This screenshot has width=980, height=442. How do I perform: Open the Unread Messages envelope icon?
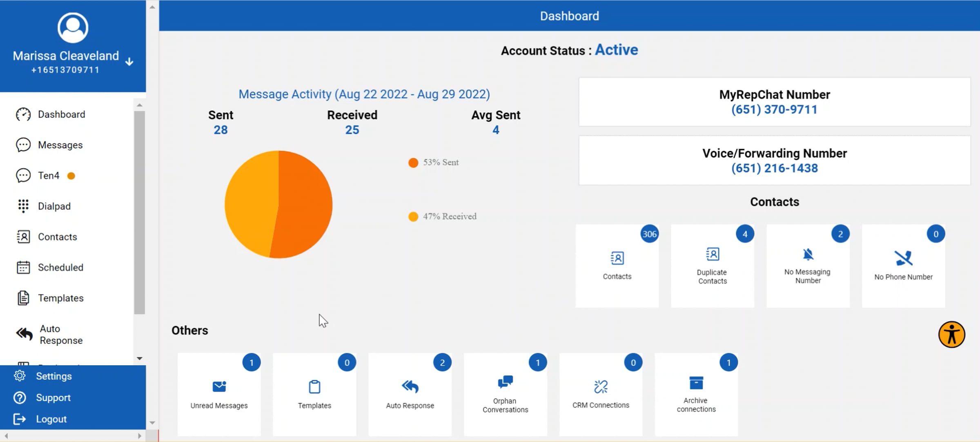pyautogui.click(x=219, y=386)
